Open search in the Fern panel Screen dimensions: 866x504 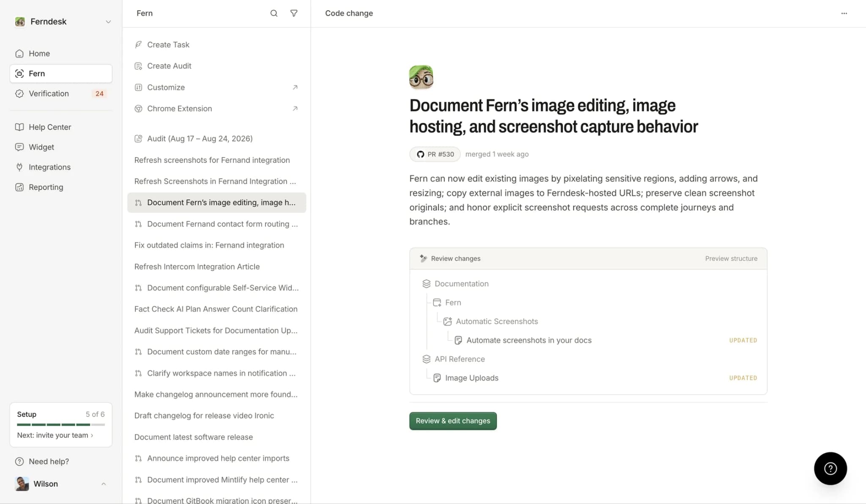click(x=274, y=13)
